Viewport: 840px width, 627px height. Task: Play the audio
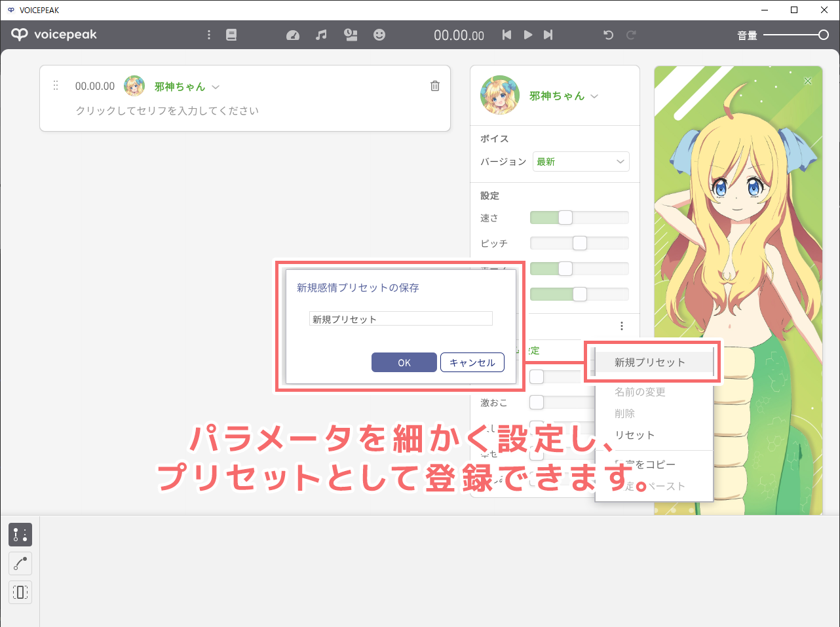click(x=527, y=35)
